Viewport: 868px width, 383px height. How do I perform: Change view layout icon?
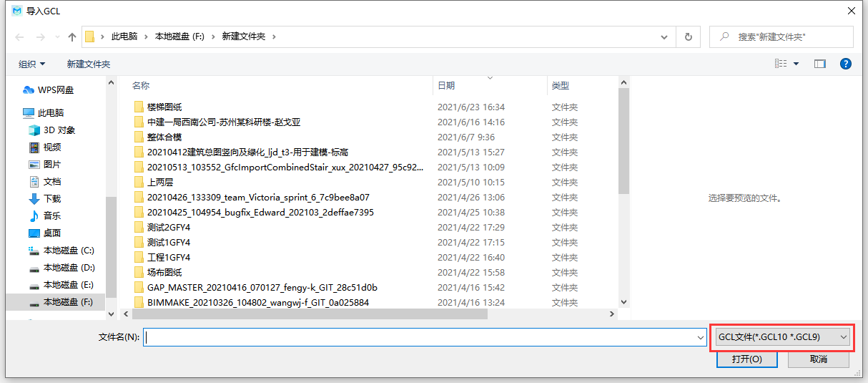[x=781, y=64]
